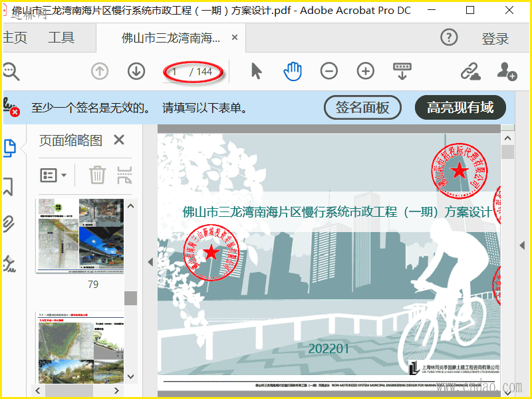
Task: Click the 登录 sign-in link
Action: [x=495, y=39]
